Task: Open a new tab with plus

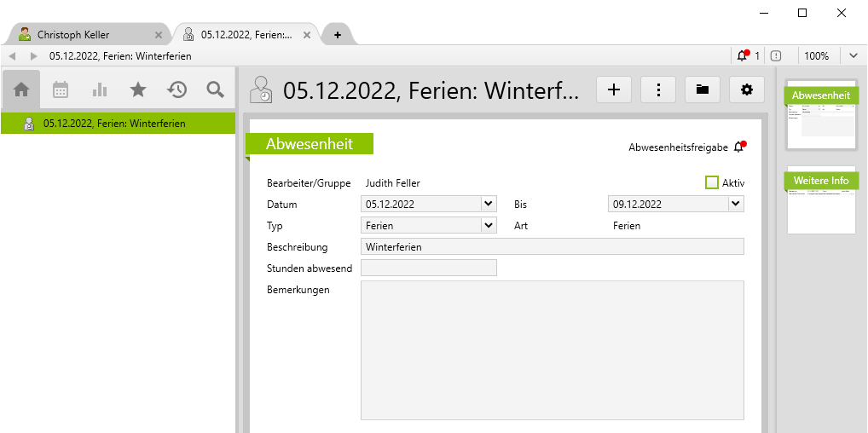Action: (338, 35)
